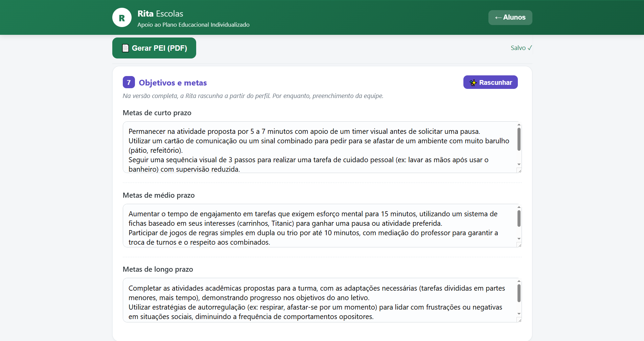Go back to Alunos list
644x341 pixels.
pyautogui.click(x=510, y=18)
